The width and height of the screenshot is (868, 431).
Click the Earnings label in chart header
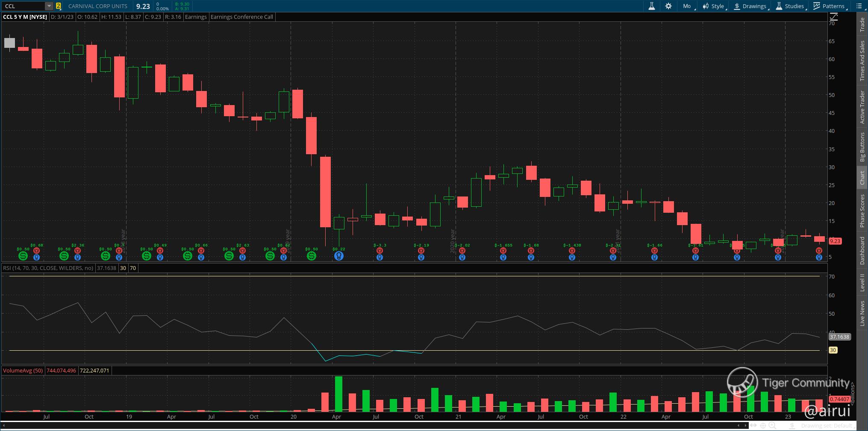tap(196, 17)
